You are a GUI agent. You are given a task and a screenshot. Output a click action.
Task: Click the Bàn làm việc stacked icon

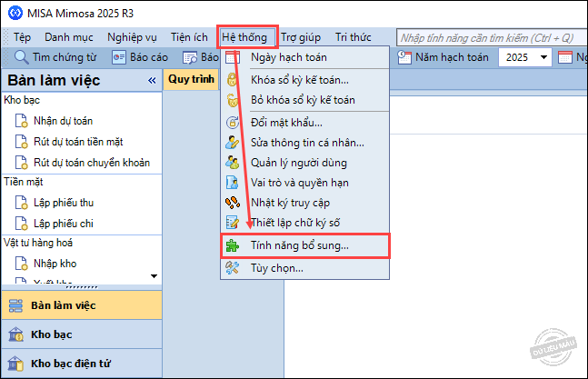pyautogui.click(x=15, y=305)
